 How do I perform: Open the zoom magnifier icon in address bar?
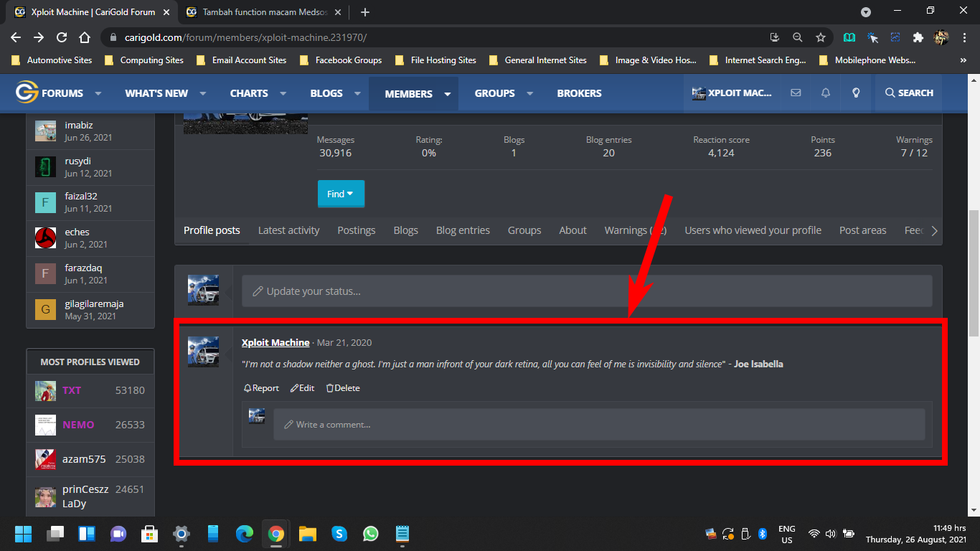798,37
